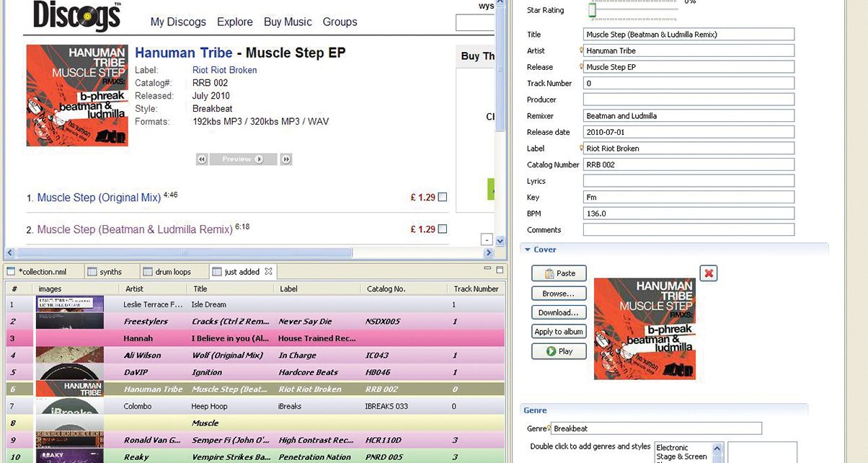Viewport: 868px width, 463px height.
Task: Tick checkbox for Beatman & Ludmilla Remix track
Action: (443, 229)
